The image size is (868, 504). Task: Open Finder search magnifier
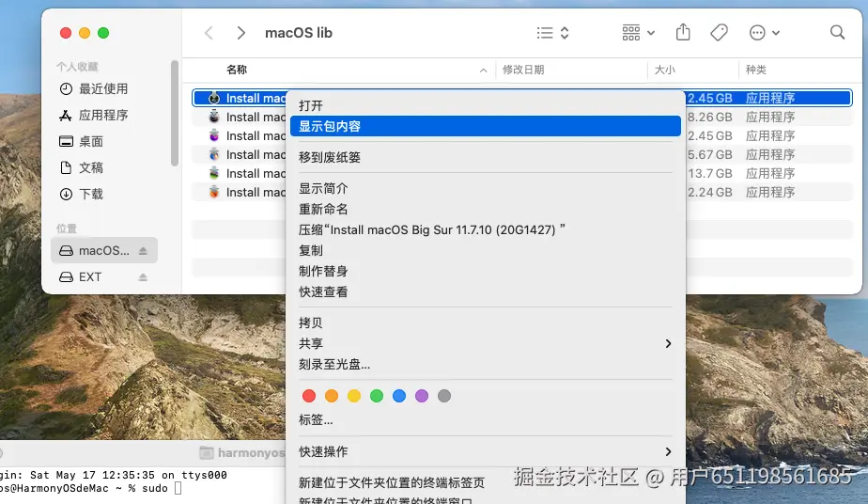pos(837,33)
